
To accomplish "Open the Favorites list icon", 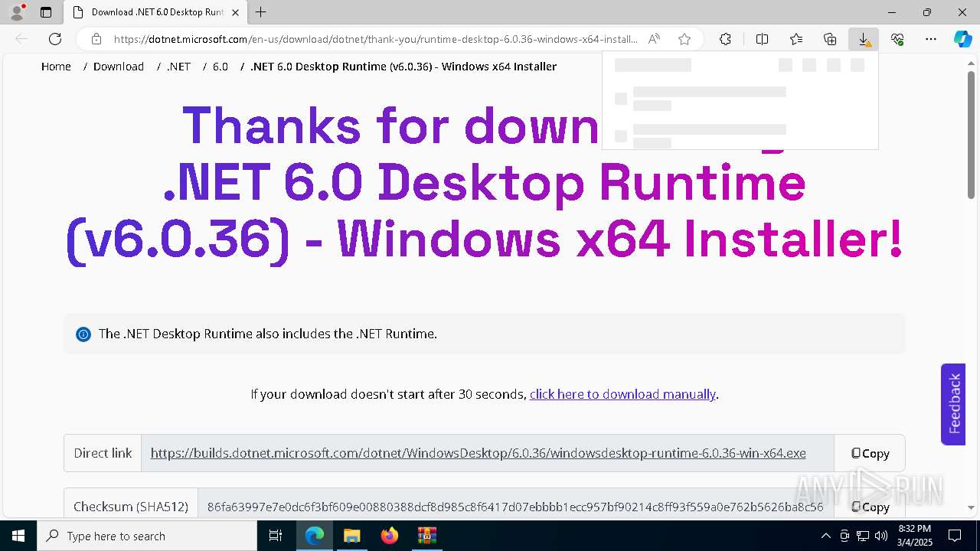I will coord(796,39).
